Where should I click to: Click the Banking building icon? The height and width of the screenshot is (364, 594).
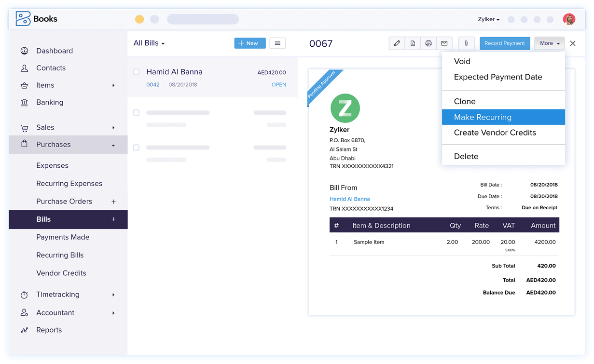[x=24, y=102]
